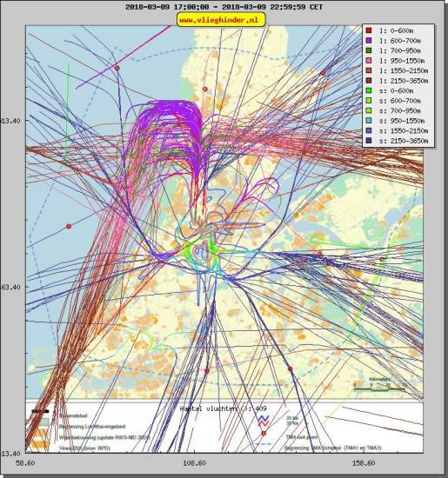Click the legend label 'l: 600-700m'
The image size is (448, 478).
(400, 41)
